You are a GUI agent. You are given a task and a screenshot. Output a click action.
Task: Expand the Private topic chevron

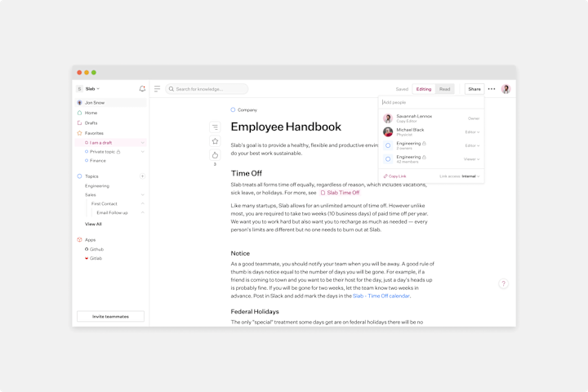pos(142,152)
